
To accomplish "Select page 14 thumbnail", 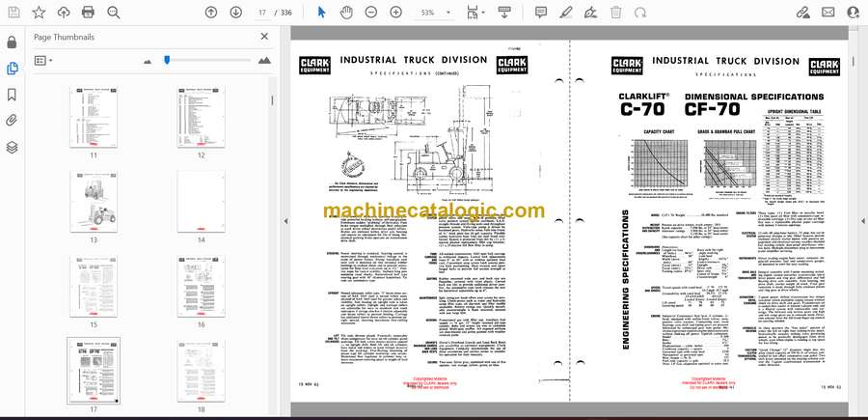I will (x=201, y=201).
